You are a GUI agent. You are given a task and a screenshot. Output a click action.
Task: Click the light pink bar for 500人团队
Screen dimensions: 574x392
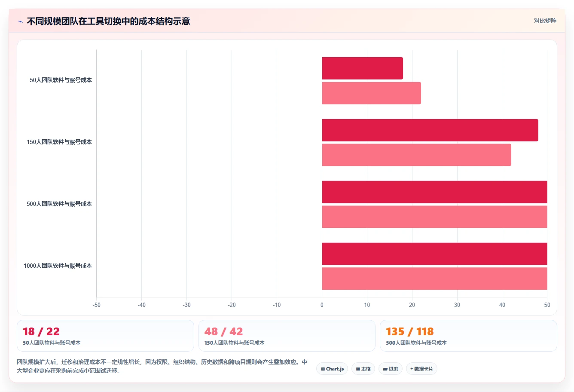[x=435, y=217]
